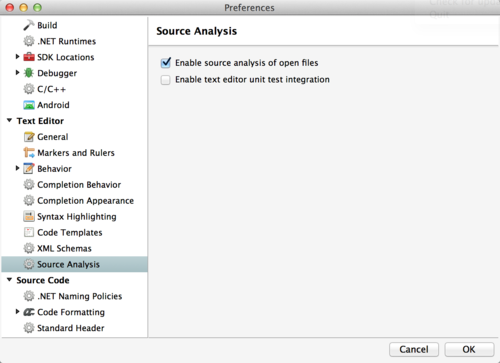Click the Cancel button

[x=414, y=349]
